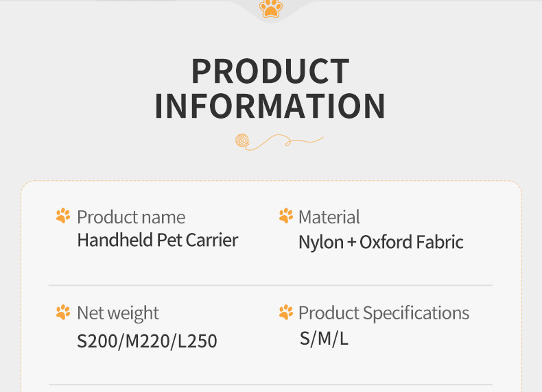This screenshot has height=392, width=542.
Task: Click the paw icon beside Product name
Action: click(63, 217)
